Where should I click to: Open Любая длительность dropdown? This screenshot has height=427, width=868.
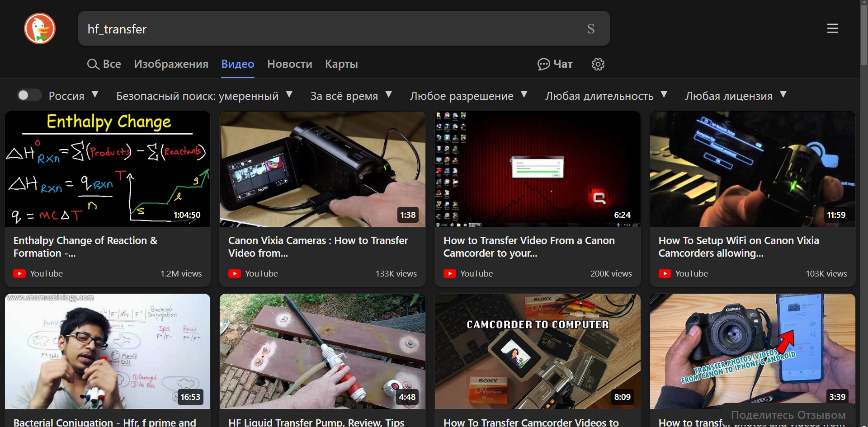pyautogui.click(x=606, y=95)
